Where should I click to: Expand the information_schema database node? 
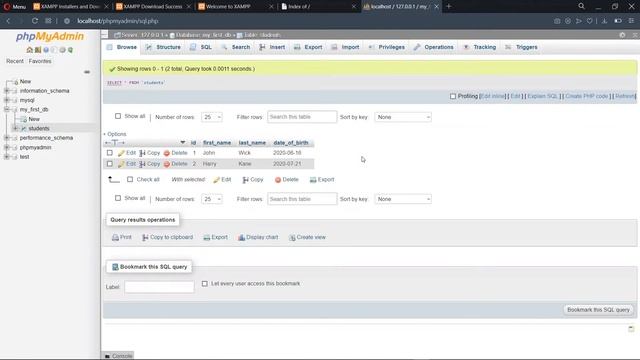tap(7, 91)
